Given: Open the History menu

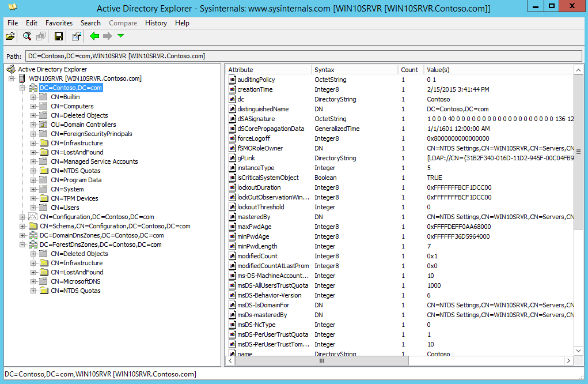Looking at the screenshot, I should click(156, 23).
